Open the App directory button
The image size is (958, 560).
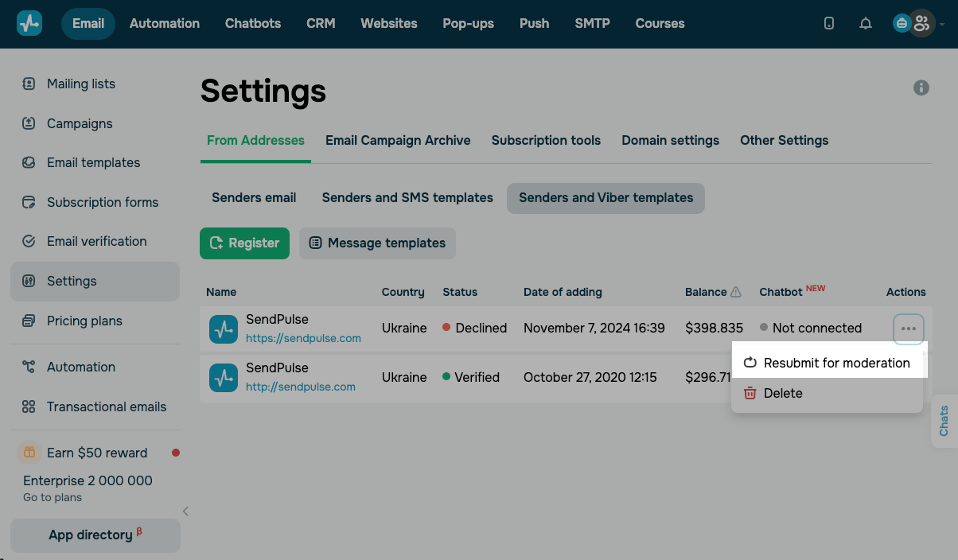coord(95,535)
